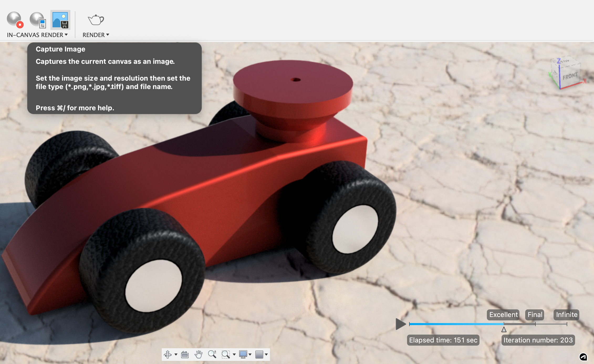The height and width of the screenshot is (364, 594).
Task: Open the Orbit type dropdown arrow
Action: coord(176,355)
